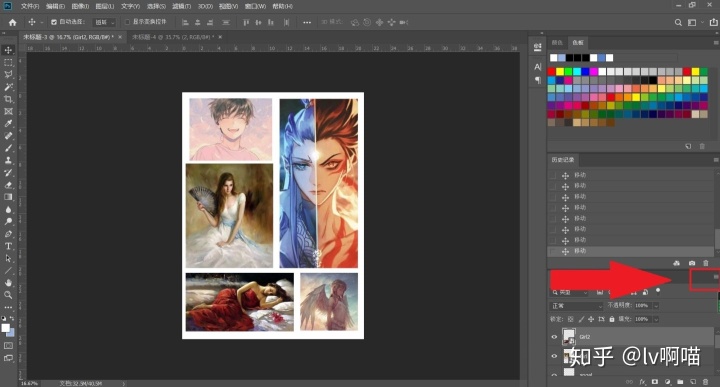Toggle lock position for the layer

click(591, 319)
